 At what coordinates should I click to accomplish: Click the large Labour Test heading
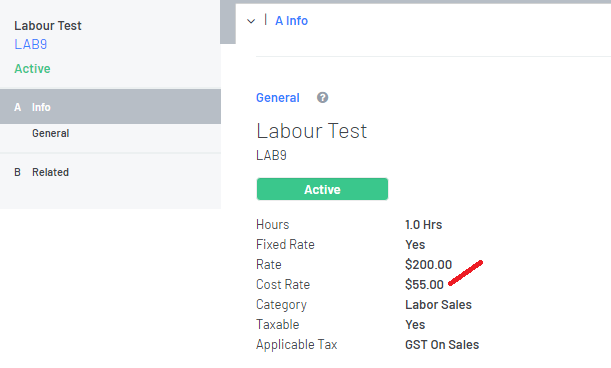(x=311, y=131)
